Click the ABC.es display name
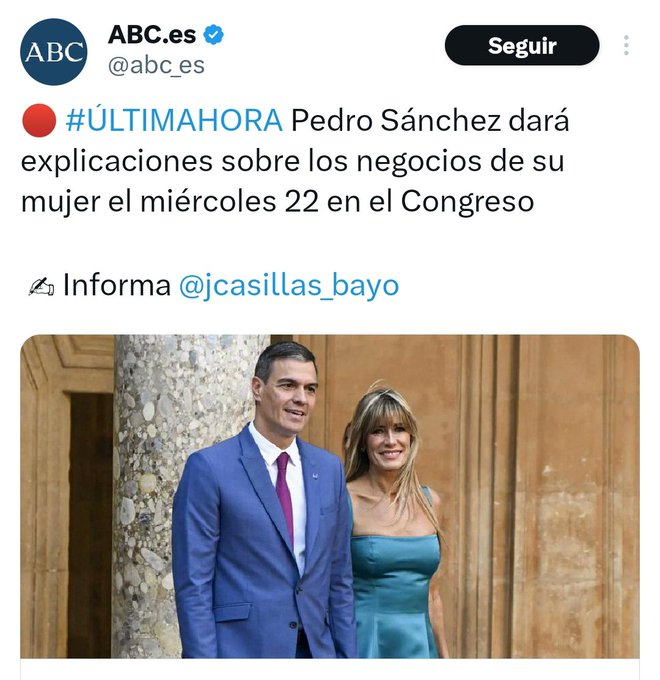660x680 pixels. coord(152,34)
